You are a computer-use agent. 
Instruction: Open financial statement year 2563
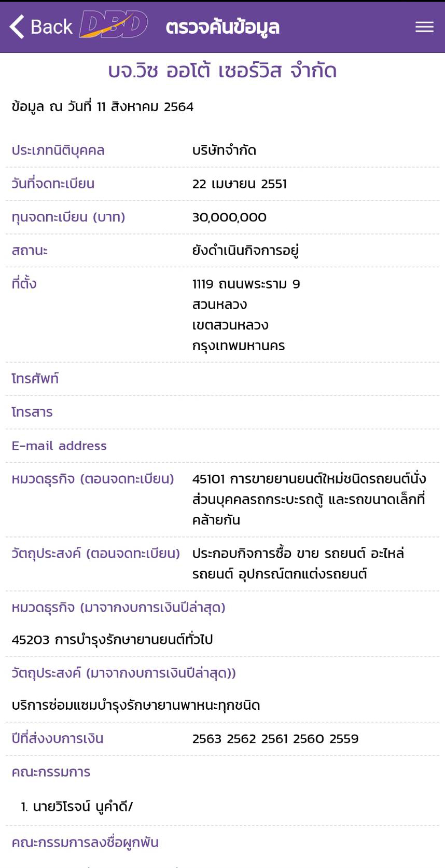click(x=207, y=739)
